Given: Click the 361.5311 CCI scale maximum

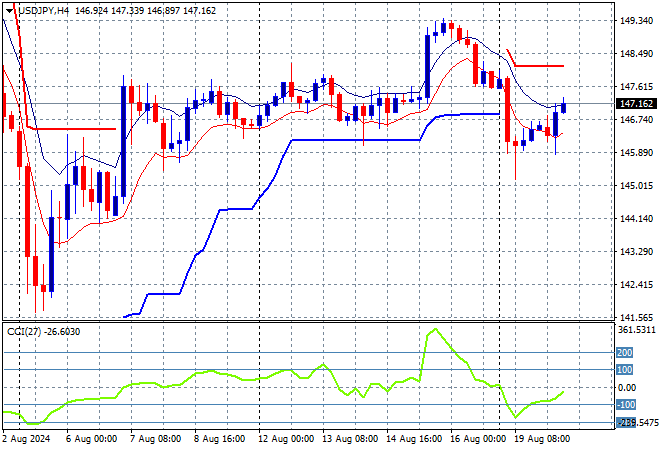Looking at the screenshot, I should click(x=636, y=330).
